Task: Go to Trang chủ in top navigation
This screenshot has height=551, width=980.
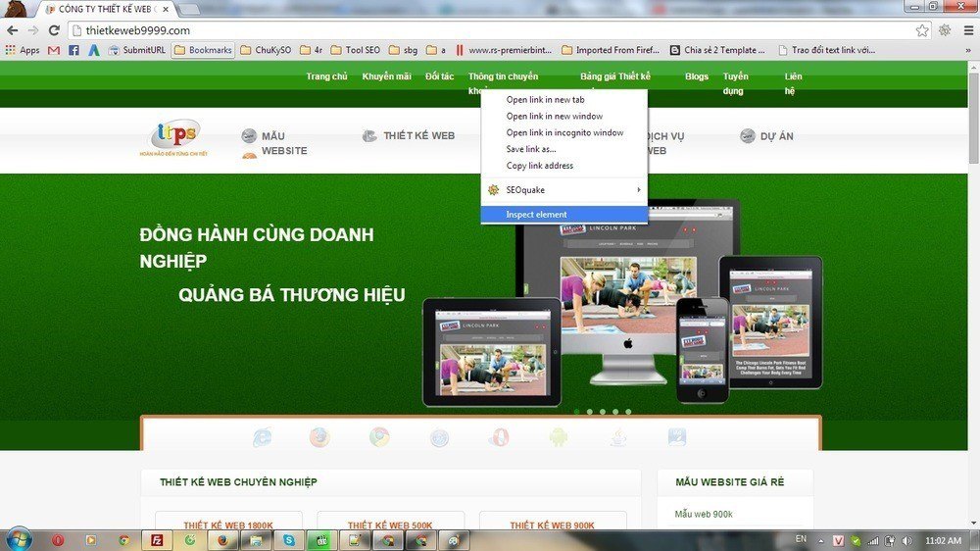Action: (326, 76)
